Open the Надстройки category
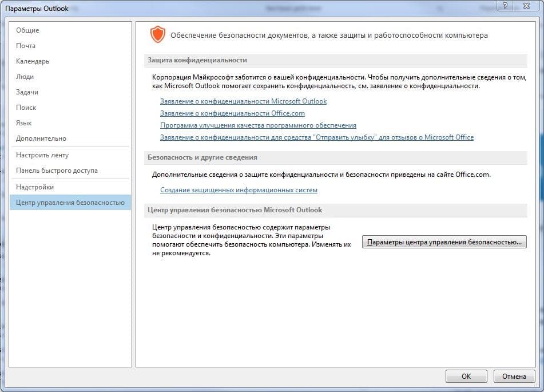This screenshot has height=392, width=544. (x=70, y=187)
